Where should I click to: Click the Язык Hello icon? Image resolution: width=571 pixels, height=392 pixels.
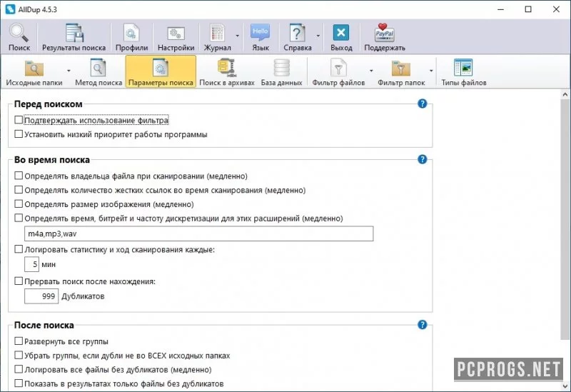click(x=261, y=33)
